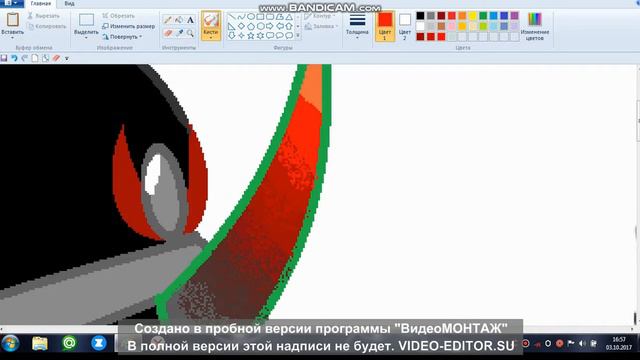The width and height of the screenshot is (640, 360).
Task: Customize the quick access toolbar dropdown arrow
Action: [x=67, y=58]
